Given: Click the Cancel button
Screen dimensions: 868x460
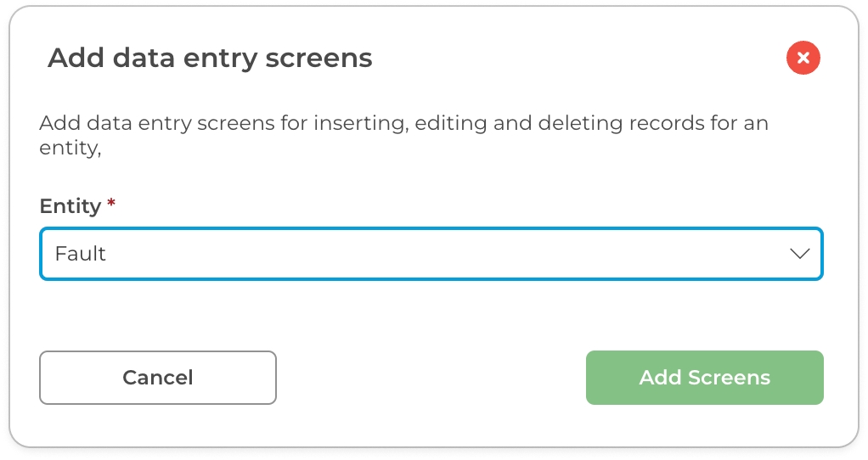Looking at the screenshot, I should pyautogui.click(x=158, y=378).
